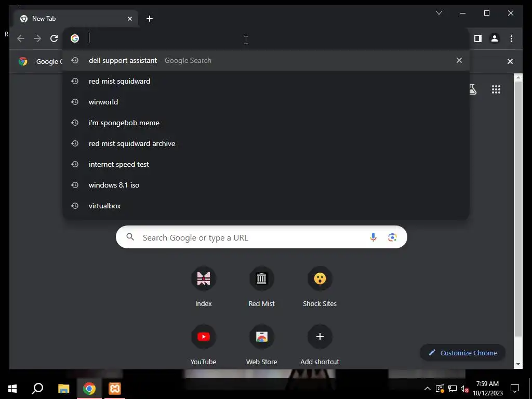532x399 pixels.
Task: Open the Web Store shortcut
Action: click(261, 345)
